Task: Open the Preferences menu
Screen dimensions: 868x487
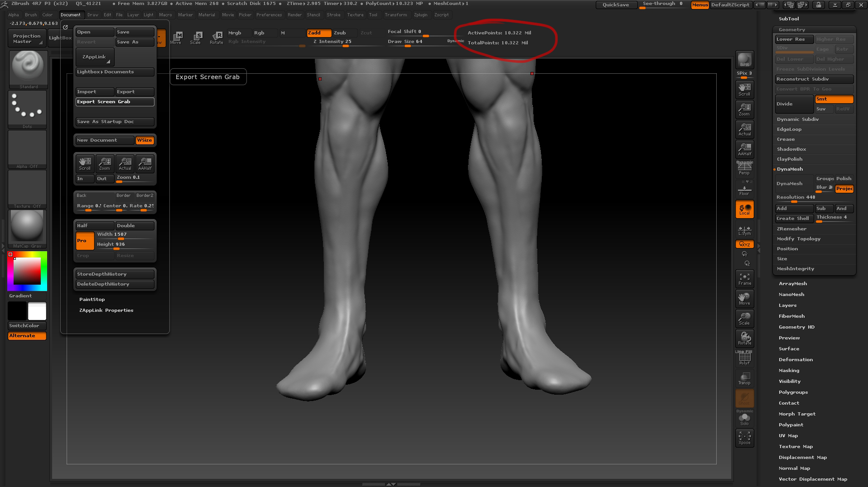Action: click(269, 15)
